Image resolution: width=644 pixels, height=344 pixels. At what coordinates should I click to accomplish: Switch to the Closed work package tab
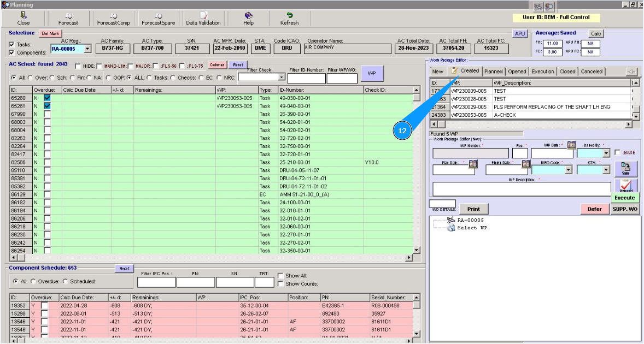pos(567,72)
